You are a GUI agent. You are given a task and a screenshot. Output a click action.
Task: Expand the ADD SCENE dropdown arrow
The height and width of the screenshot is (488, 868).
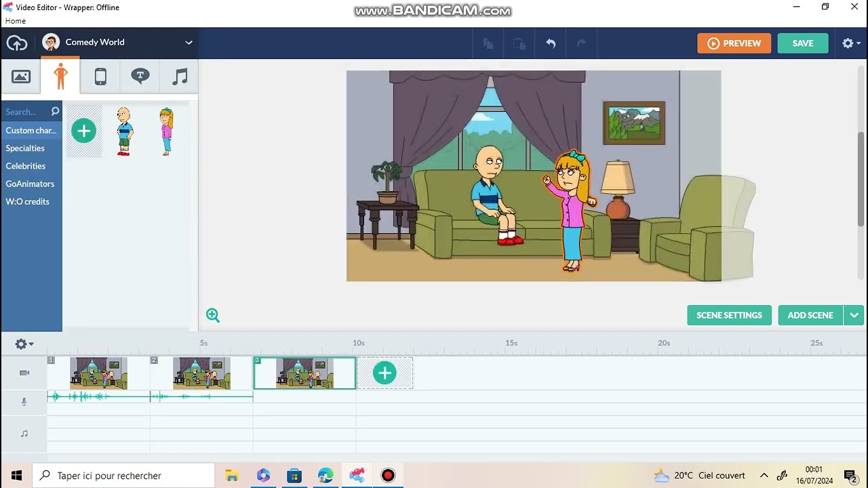854,315
